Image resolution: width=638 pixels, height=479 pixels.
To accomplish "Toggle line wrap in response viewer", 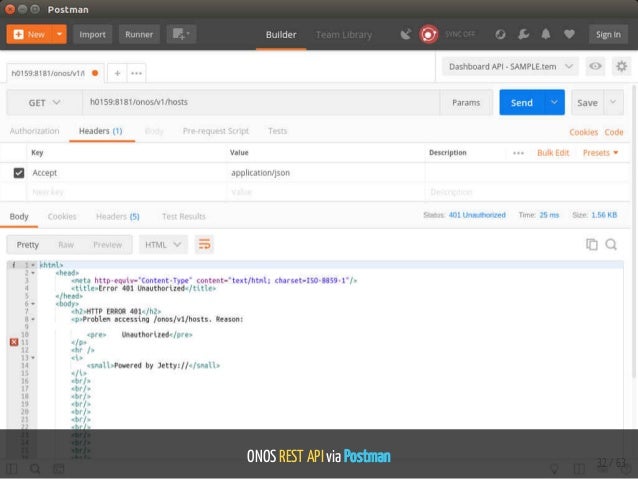I will click(x=204, y=244).
